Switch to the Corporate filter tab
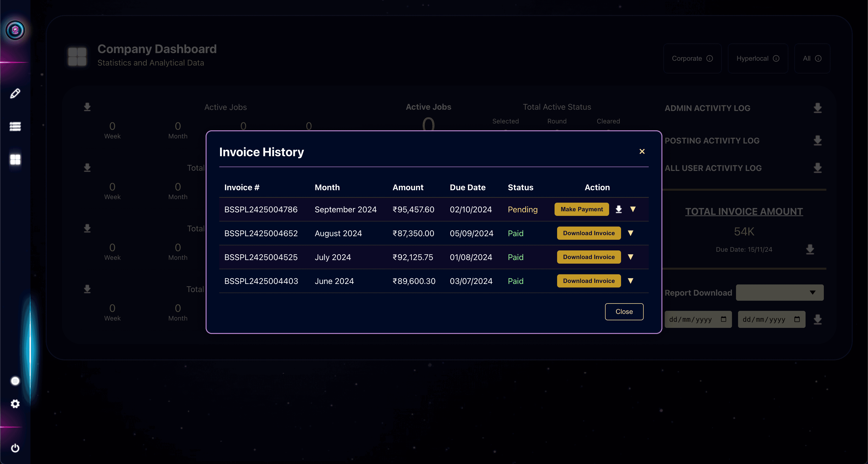 click(692, 58)
